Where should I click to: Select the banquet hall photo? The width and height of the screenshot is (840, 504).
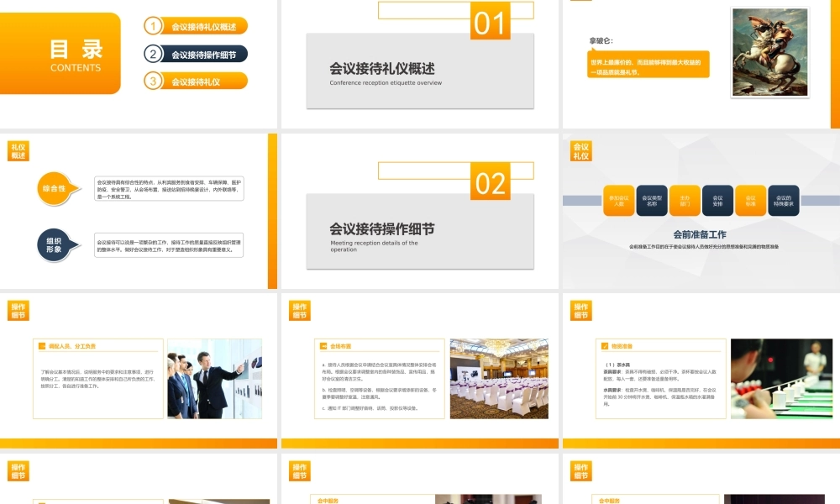coord(499,378)
